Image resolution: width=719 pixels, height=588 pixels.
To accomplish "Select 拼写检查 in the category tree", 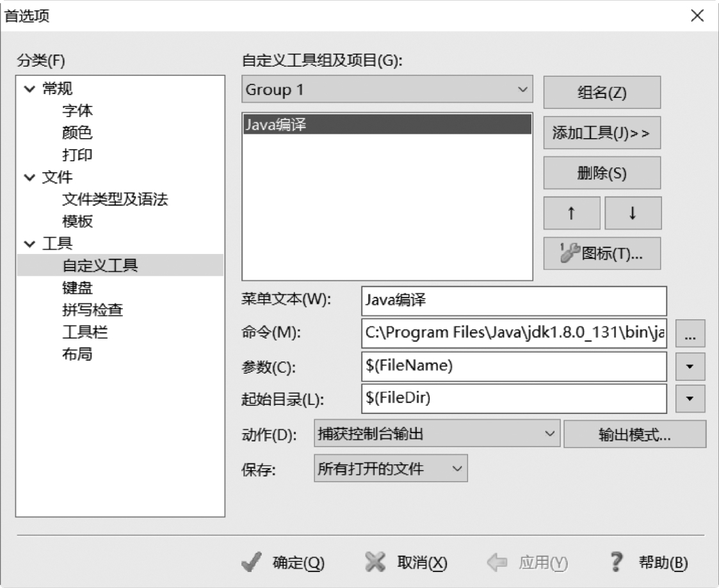I will pyautogui.click(x=93, y=310).
